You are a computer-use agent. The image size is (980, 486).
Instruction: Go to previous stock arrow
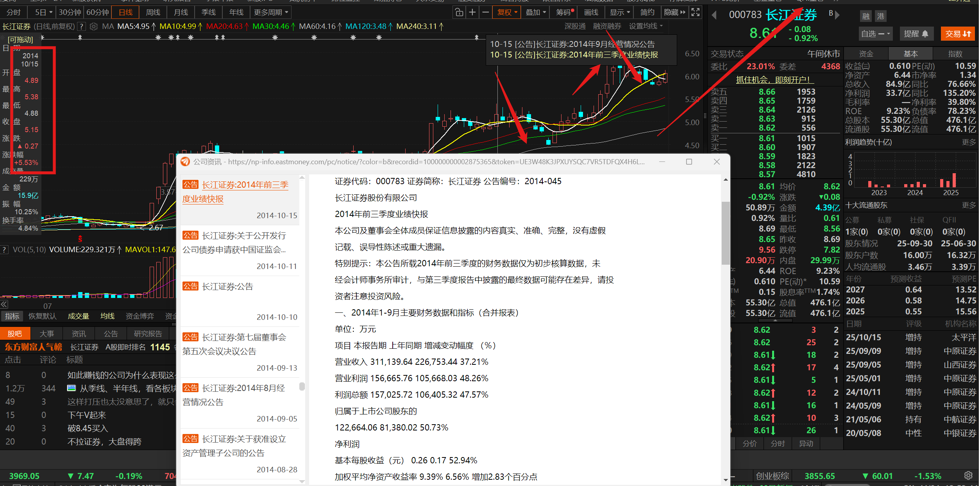(714, 15)
